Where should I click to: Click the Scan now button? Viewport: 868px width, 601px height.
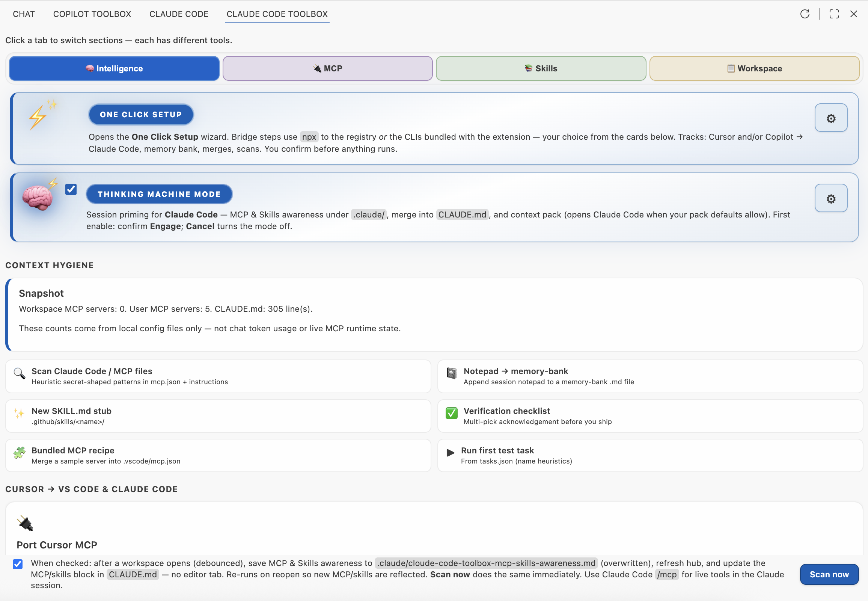[829, 574]
